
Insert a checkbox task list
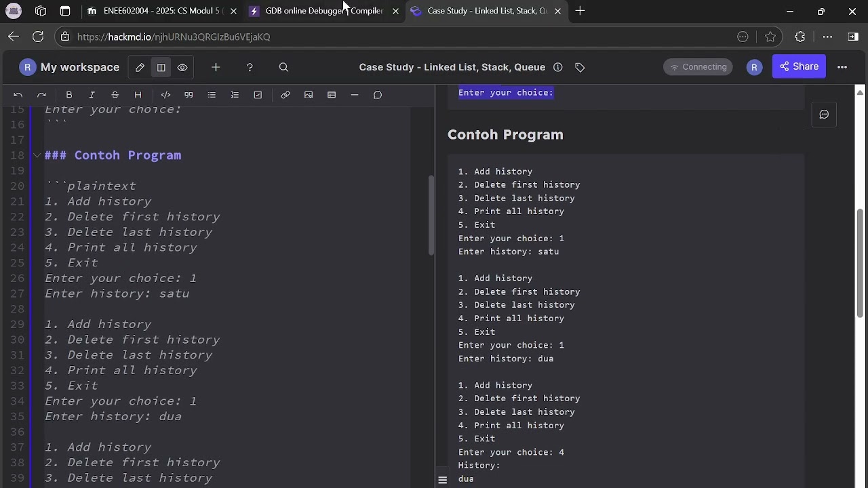click(258, 95)
